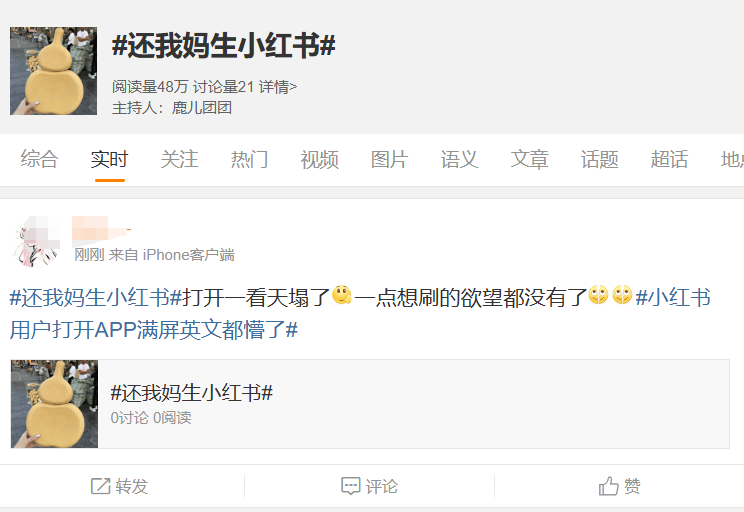Open the 关注 tab
This screenshot has height=512, width=744.
click(x=179, y=159)
